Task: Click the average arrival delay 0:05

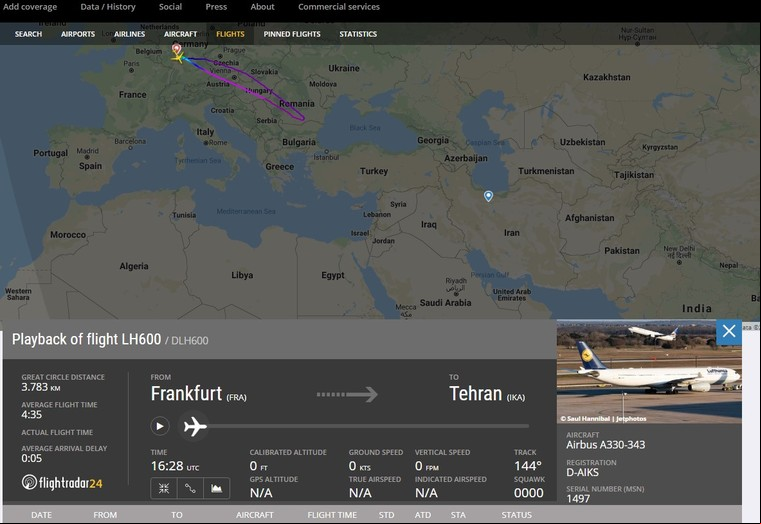Action: [x=32, y=458]
